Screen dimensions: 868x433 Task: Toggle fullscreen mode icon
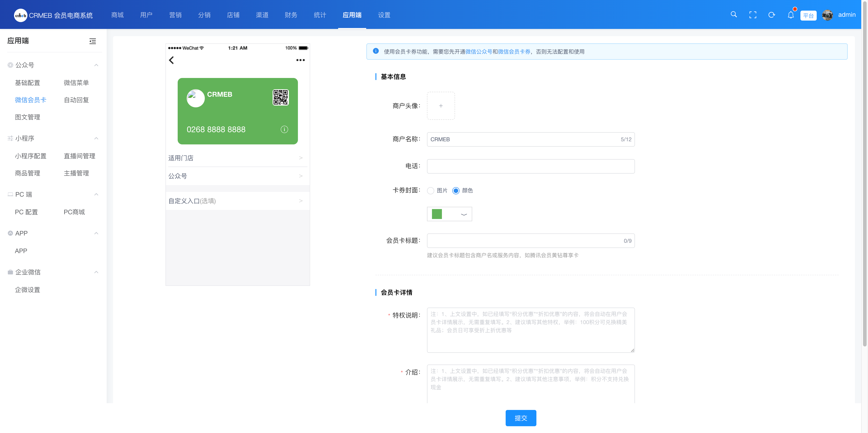[752, 15]
